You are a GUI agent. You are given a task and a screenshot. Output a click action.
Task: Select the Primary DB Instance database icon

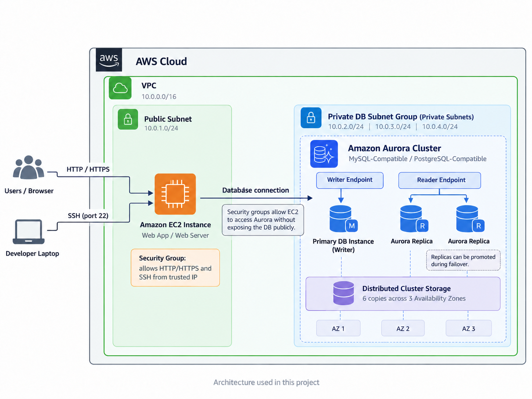click(344, 219)
